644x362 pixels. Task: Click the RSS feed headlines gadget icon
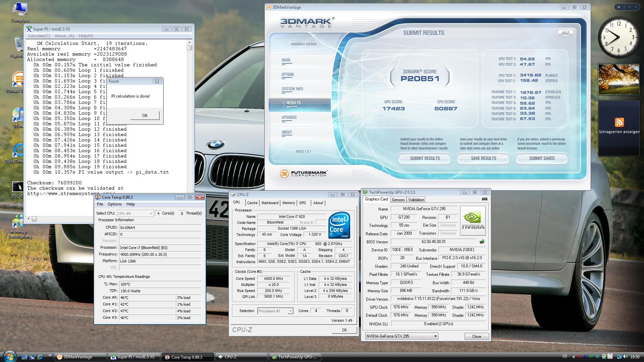pyautogui.click(x=619, y=122)
